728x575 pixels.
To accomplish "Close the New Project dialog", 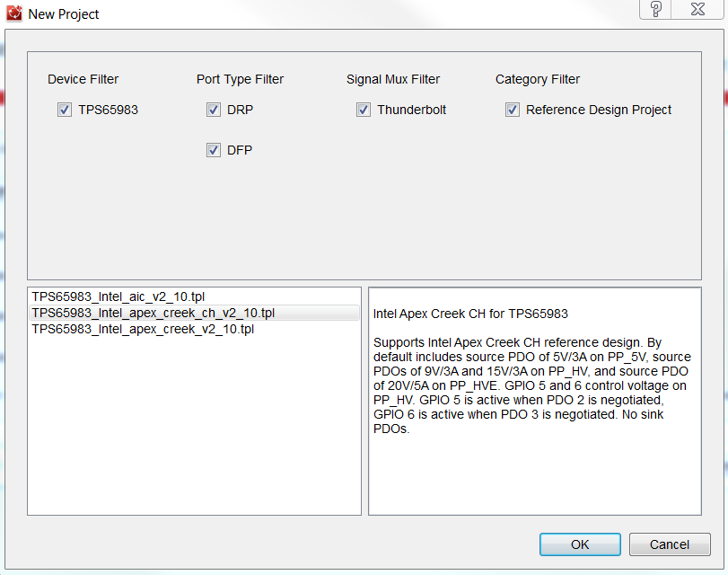I will pyautogui.click(x=697, y=9).
